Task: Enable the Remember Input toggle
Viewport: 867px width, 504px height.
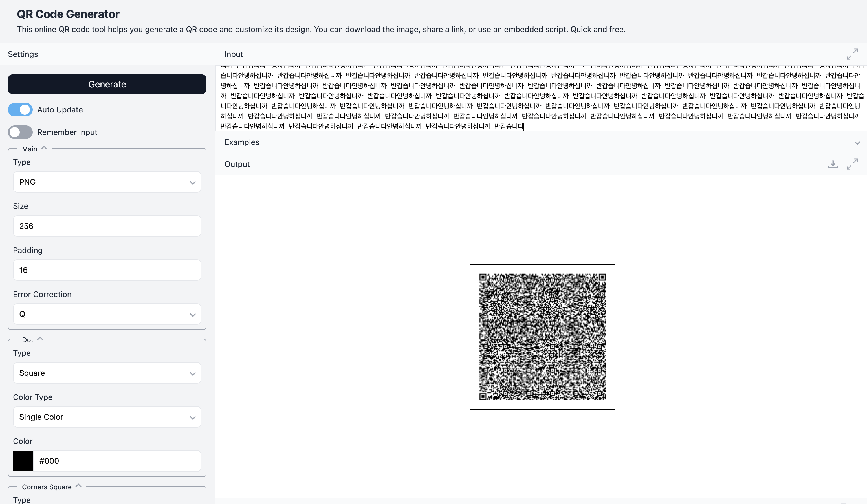Action: pos(20,132)
